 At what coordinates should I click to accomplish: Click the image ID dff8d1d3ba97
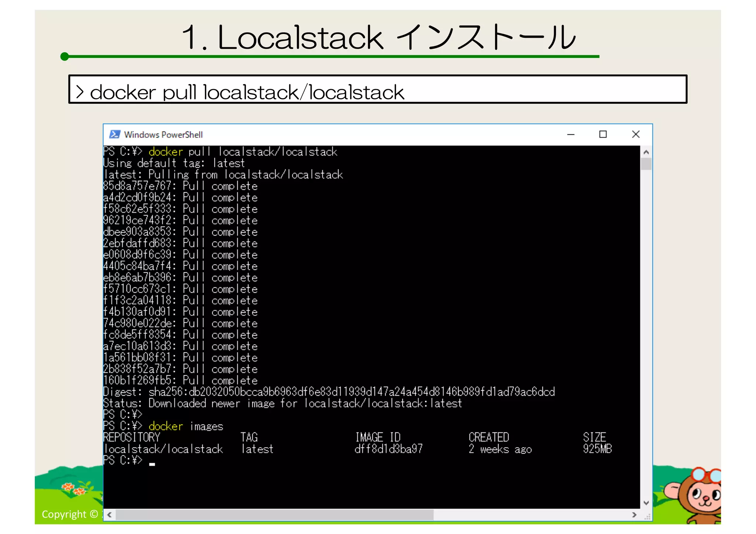click(388, 449)
